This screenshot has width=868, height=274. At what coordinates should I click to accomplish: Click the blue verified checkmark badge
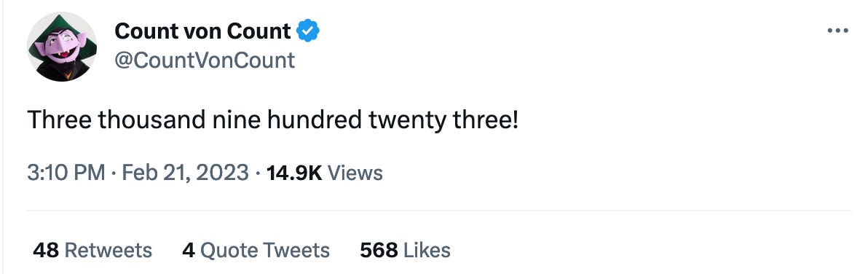(308, 31)
